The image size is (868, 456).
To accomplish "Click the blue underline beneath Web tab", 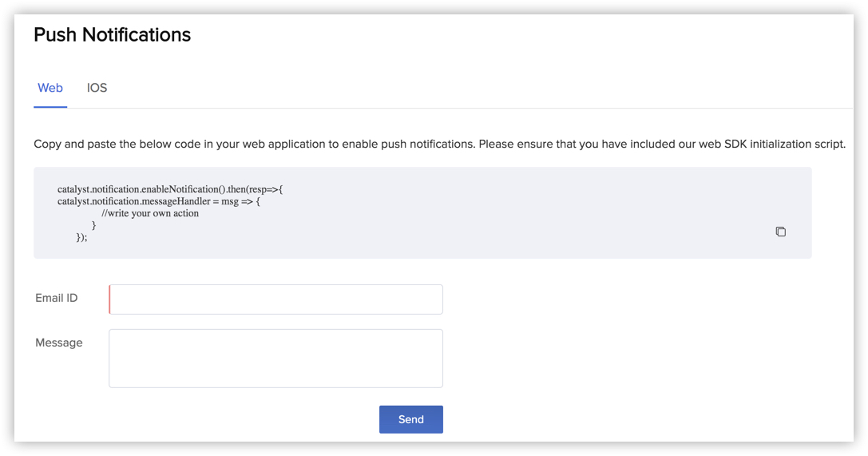I will pyautogui.click(x=50, y=107).
